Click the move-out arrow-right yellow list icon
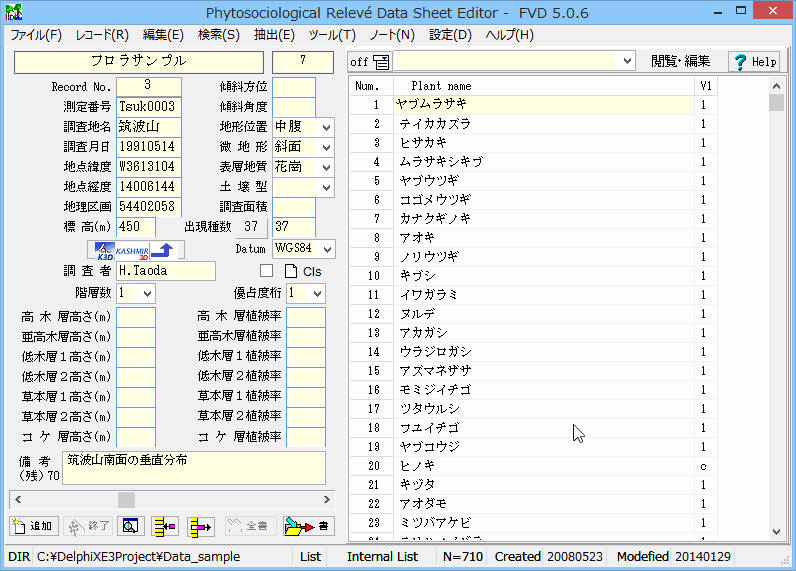Viewport: 796px width, 571px height. 201,526
